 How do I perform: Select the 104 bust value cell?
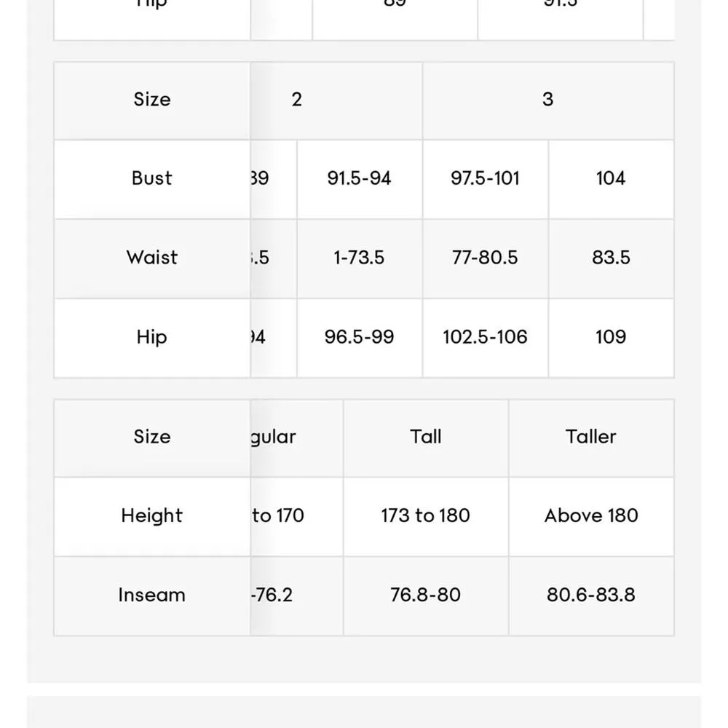pos(610,178)
